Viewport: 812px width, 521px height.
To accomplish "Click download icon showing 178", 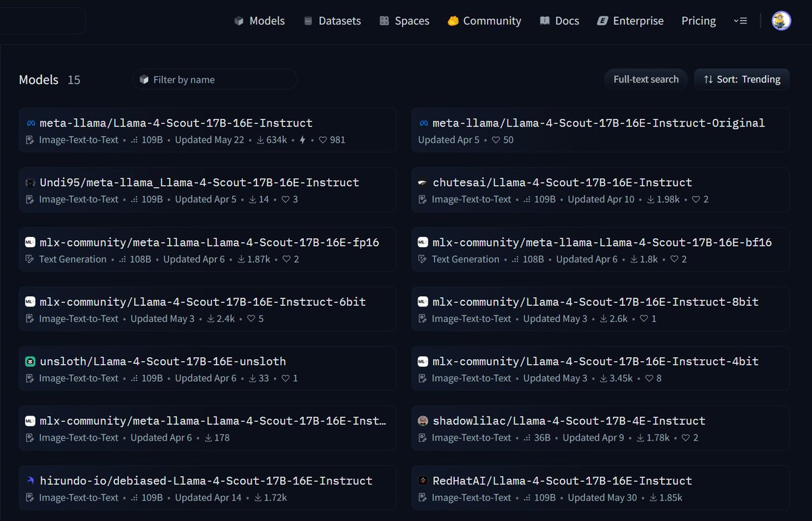I will coord(208,438).
